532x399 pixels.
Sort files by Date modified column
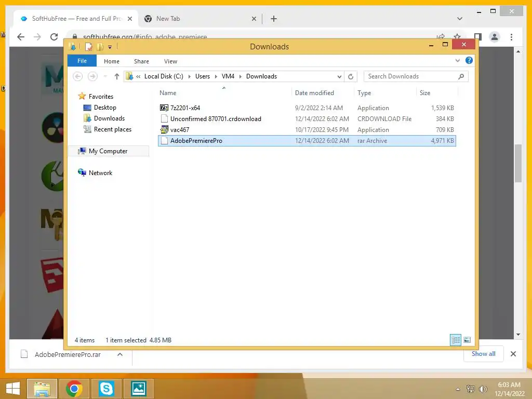pos(314,93)
